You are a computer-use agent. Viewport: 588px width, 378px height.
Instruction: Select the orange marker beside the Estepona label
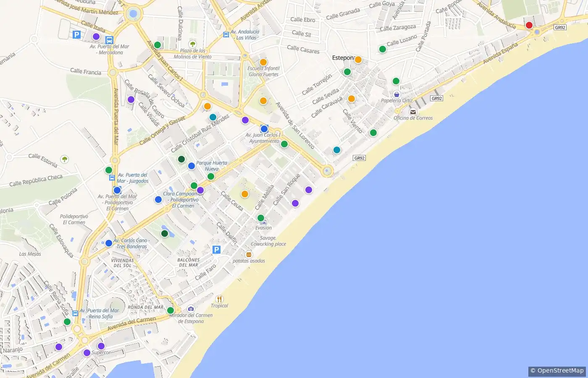click(358, 60)
